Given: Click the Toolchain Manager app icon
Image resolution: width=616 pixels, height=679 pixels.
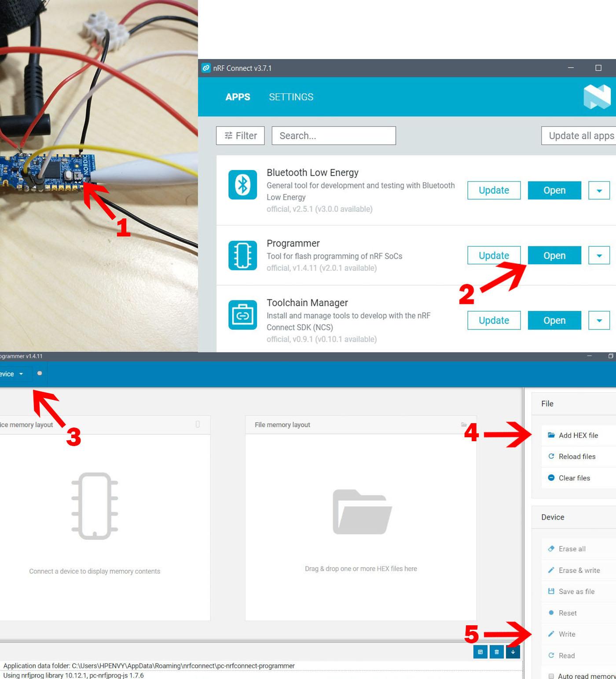Looking at the screenshot, I should tap(242, 315).
